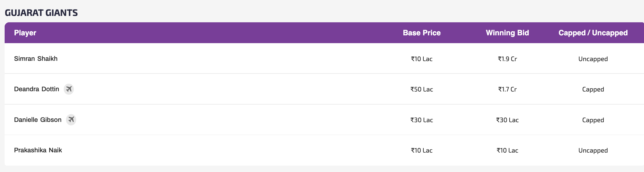Viewport: 644px width, 172px height.
Task: Click Danielle Gibson's ₹30 Lac winning bid
Action: tap(507, 120)
